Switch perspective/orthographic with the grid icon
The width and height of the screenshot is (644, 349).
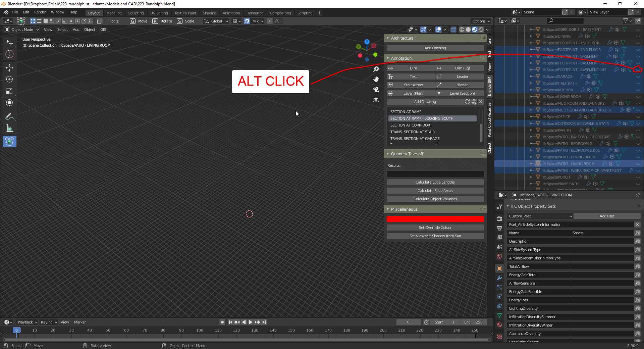point(376,100)
